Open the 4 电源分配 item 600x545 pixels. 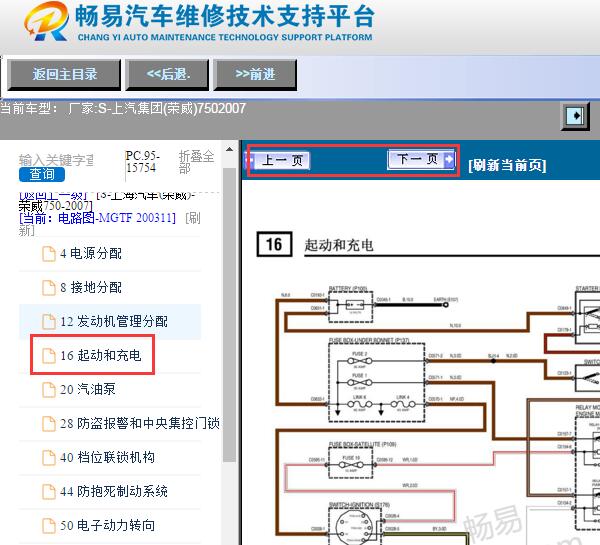click(x=91, y=254)
